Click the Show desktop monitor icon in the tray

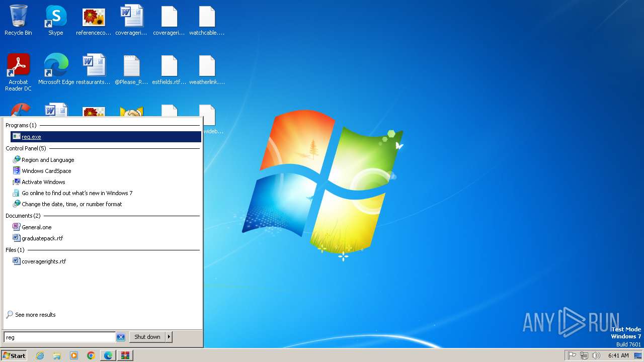point(638,355)
